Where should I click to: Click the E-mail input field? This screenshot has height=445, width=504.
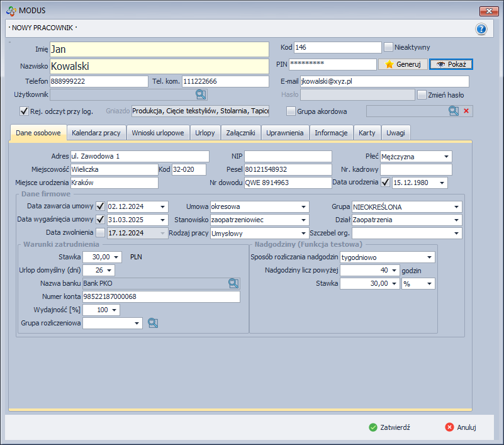point(384,81)
